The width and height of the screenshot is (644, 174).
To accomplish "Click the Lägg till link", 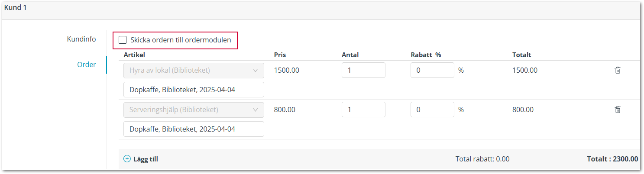I will 146,159.
